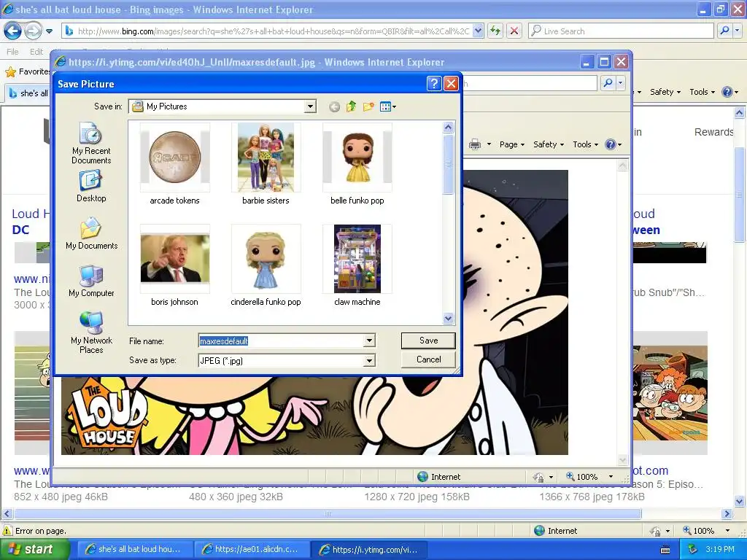Select My Computer in Save Picture sidebar
This screenshot has height=560, width=747.
click(x=91, y=281)
